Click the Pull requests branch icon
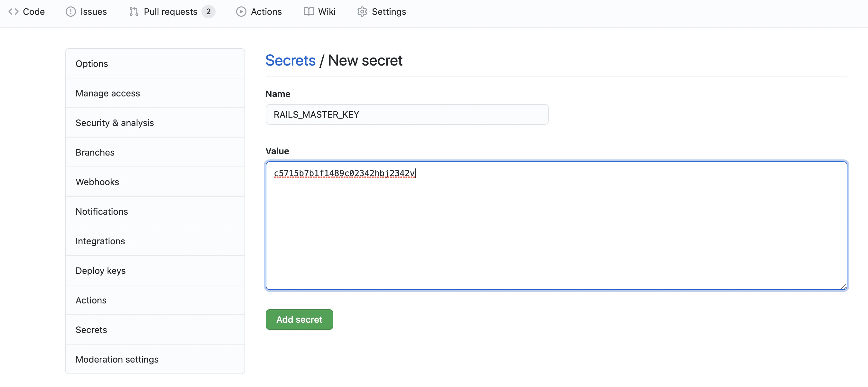 click(134, 12)
